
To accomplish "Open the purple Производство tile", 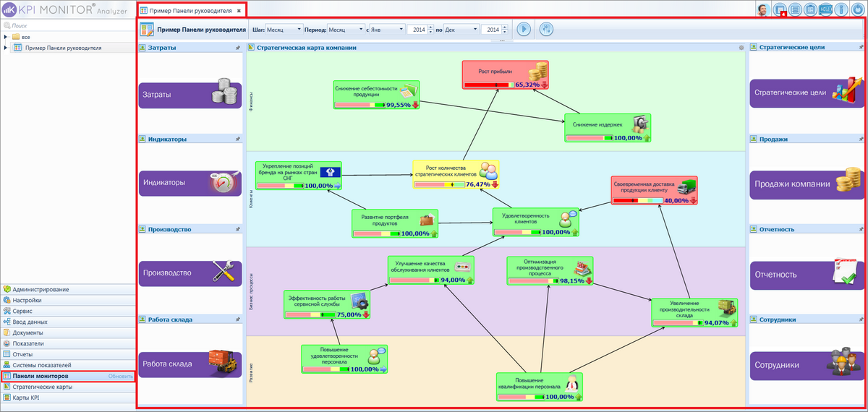I will [190, 272].
